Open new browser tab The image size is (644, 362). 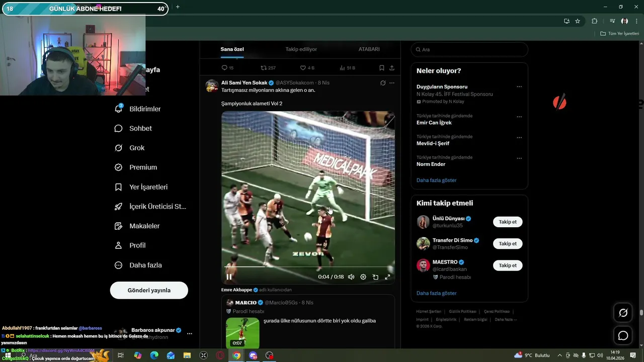pos(178,7)
